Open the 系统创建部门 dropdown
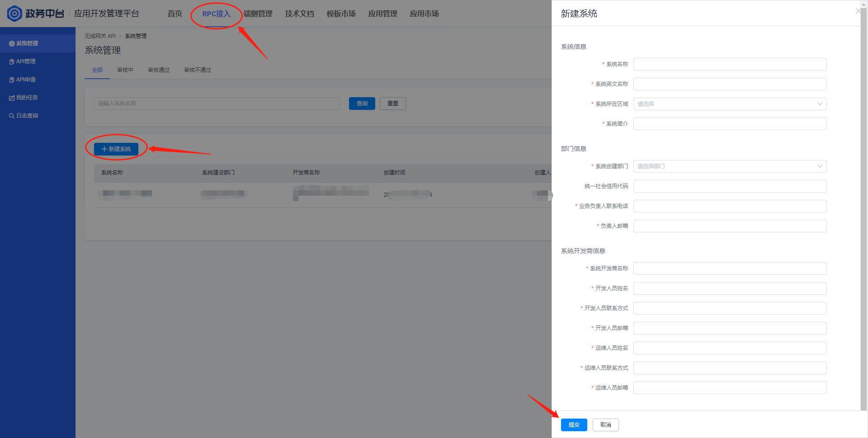The image size is (868, 438). point(730,166)
